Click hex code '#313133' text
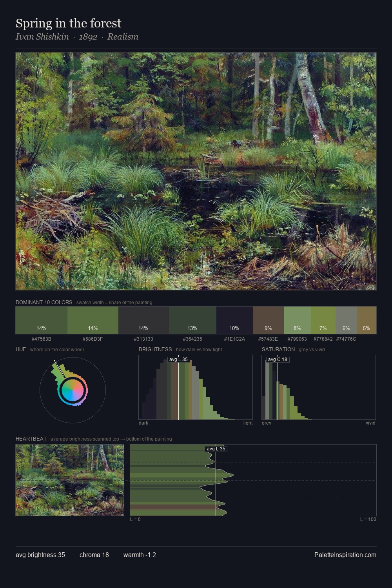The image size is (392, 588). pyautogui.click(x=143, y=339)
